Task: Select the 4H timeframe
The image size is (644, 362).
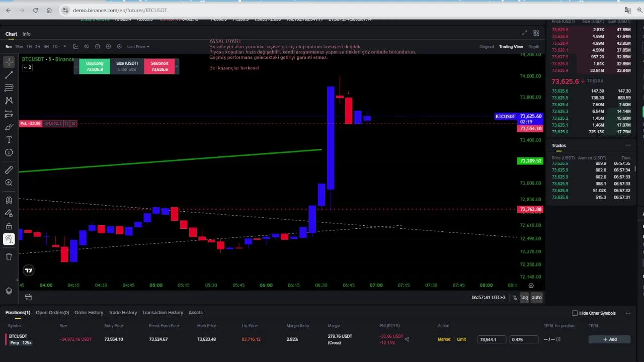Action: 46,47
